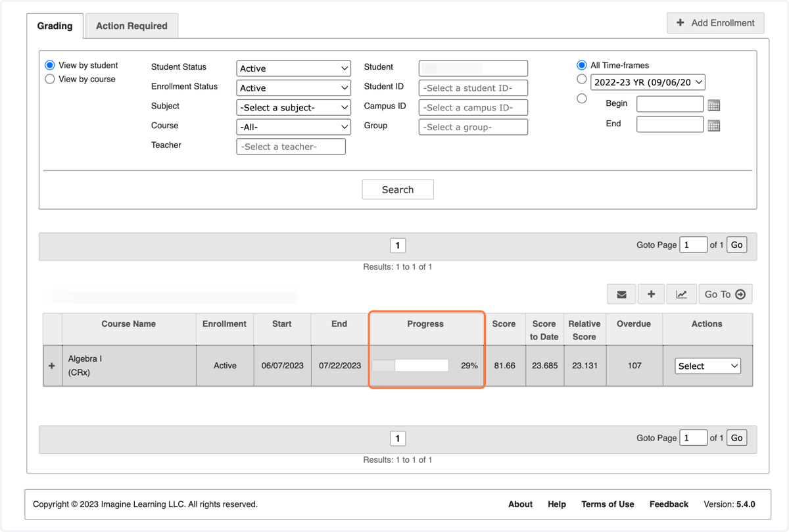The image size is (789, 532).
Task: Click the Go button in the top pager
Action: (x=737, y=245)
